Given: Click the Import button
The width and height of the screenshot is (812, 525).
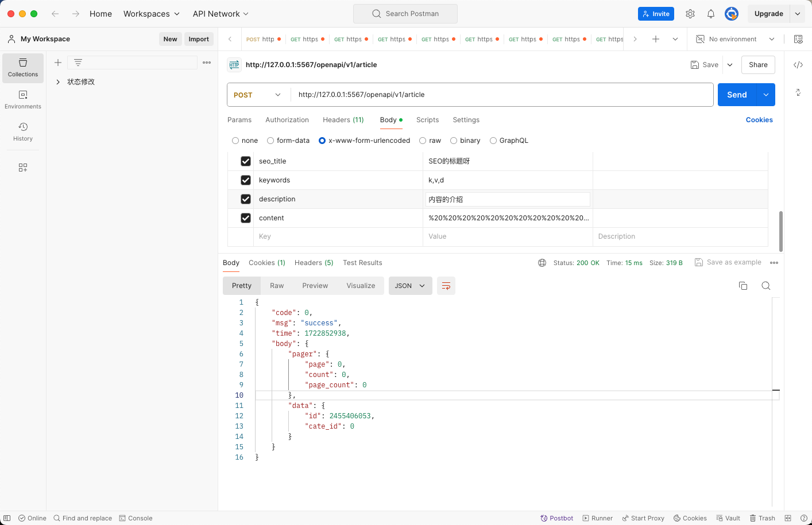Looking at the screenshot, I should tap(199, 39).
